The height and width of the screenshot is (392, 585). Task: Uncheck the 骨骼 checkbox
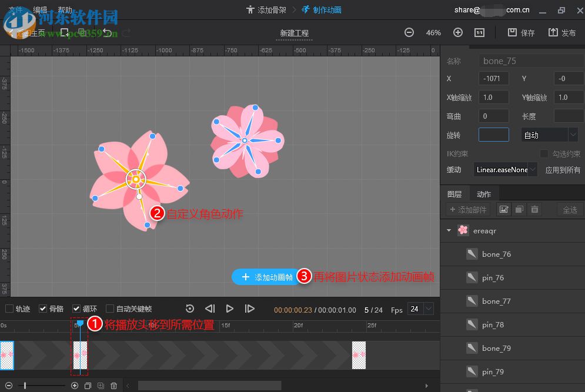tap(43, 309)
